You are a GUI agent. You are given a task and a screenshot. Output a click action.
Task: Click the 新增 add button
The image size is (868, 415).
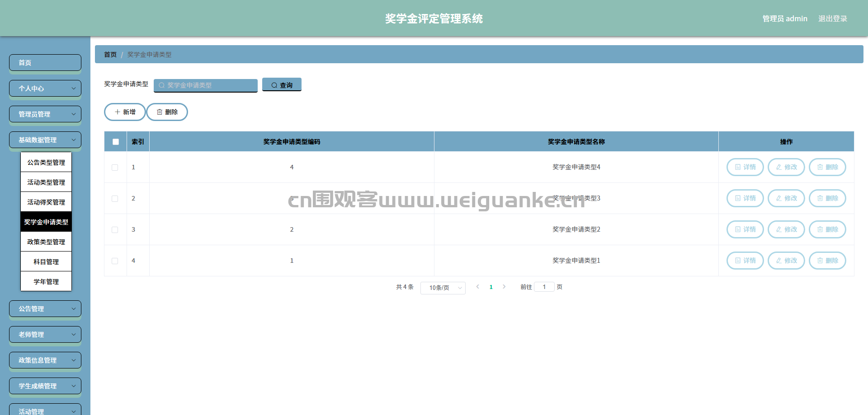pos(125,112)
